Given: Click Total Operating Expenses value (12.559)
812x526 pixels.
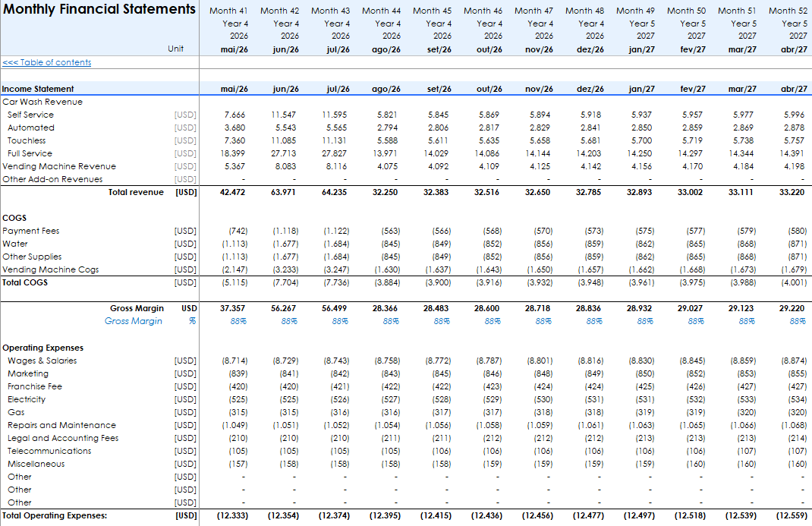Looking at the screenshot, I should click(791, 515).
